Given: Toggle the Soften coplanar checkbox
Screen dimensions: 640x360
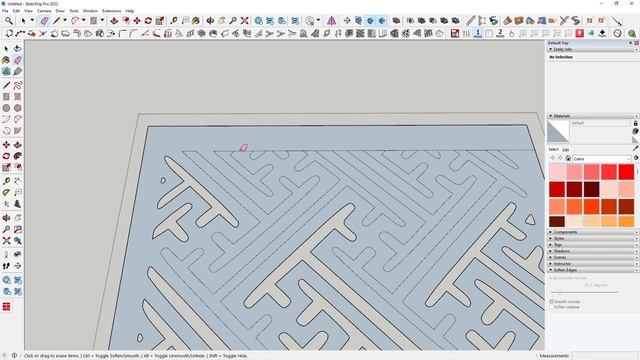Looking at the screenshot, I should pyautogui.click(x=551, y=307).
